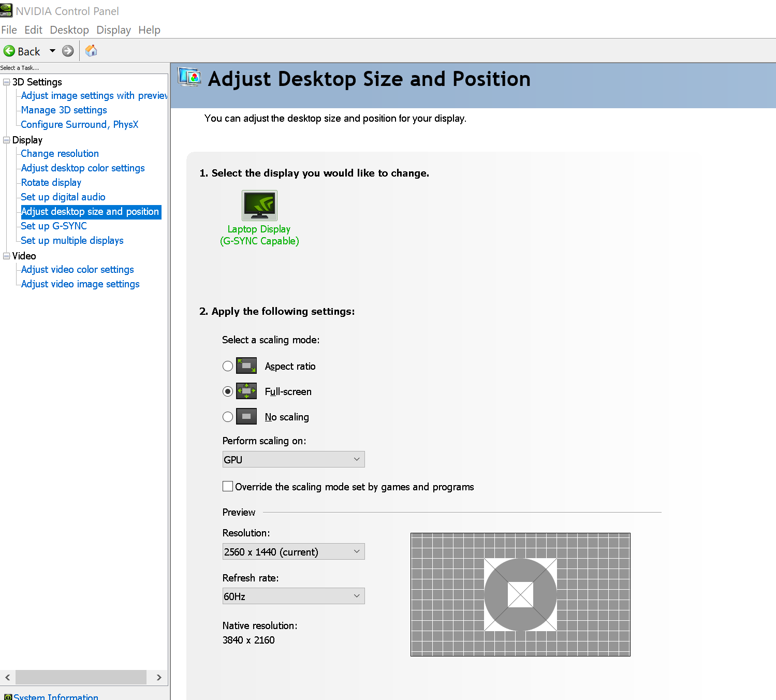Click the System Information icon

pyautogui.click(x=8, y=697)
